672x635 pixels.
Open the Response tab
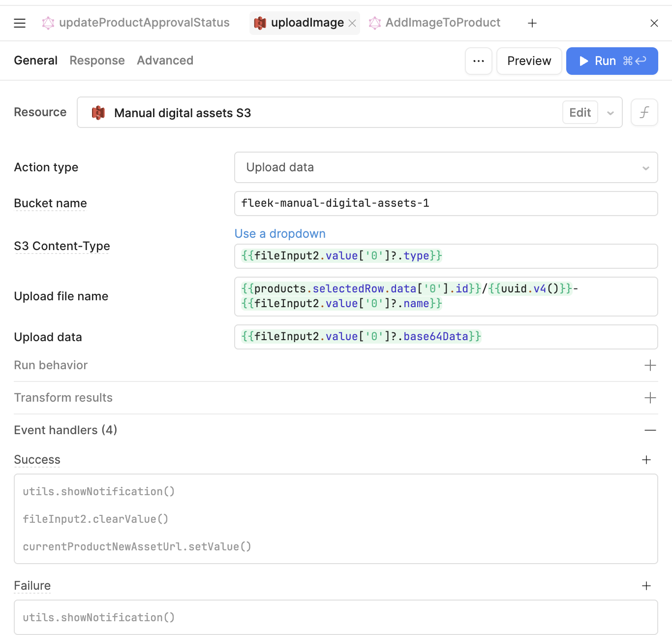click(x=97, y=61)
